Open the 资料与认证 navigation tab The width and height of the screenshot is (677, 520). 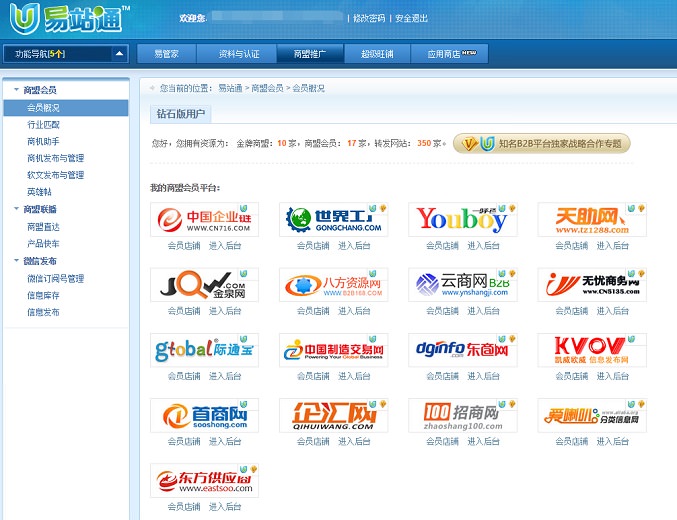[239, 54]
